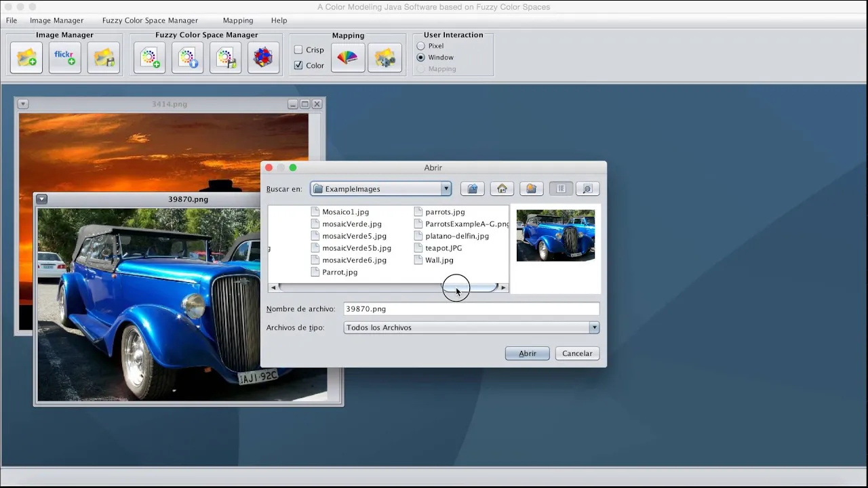Click the open image file icon
The image size is (868, 488).
click(26, 58)
